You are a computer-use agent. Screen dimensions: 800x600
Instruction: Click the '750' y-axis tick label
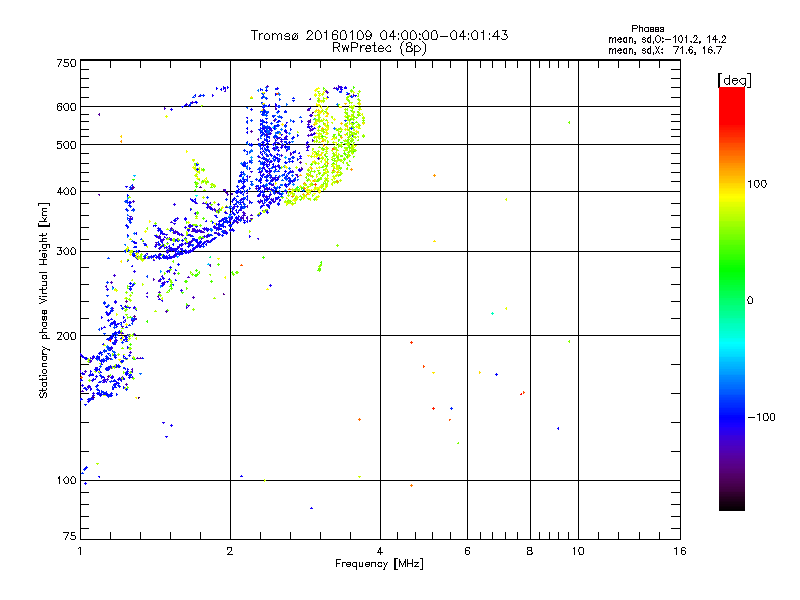[66, 63]
